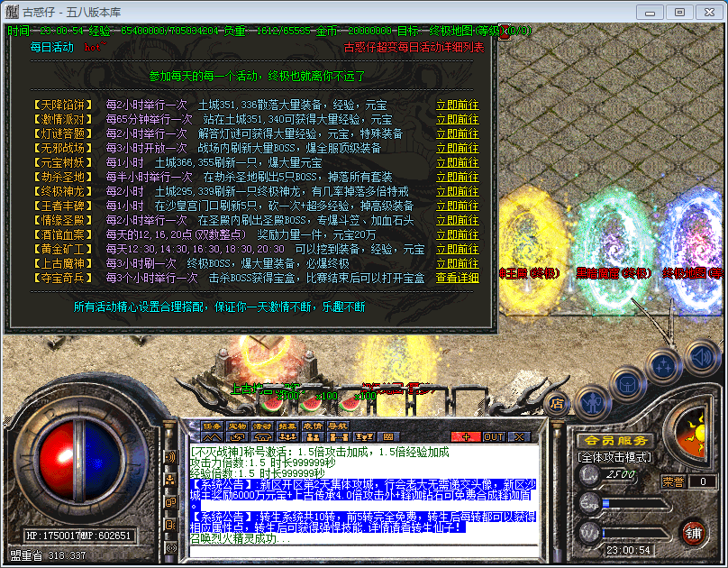Click the OUT logout button
The height and width of the screenshot is (568, 728).
click(494, 437)
